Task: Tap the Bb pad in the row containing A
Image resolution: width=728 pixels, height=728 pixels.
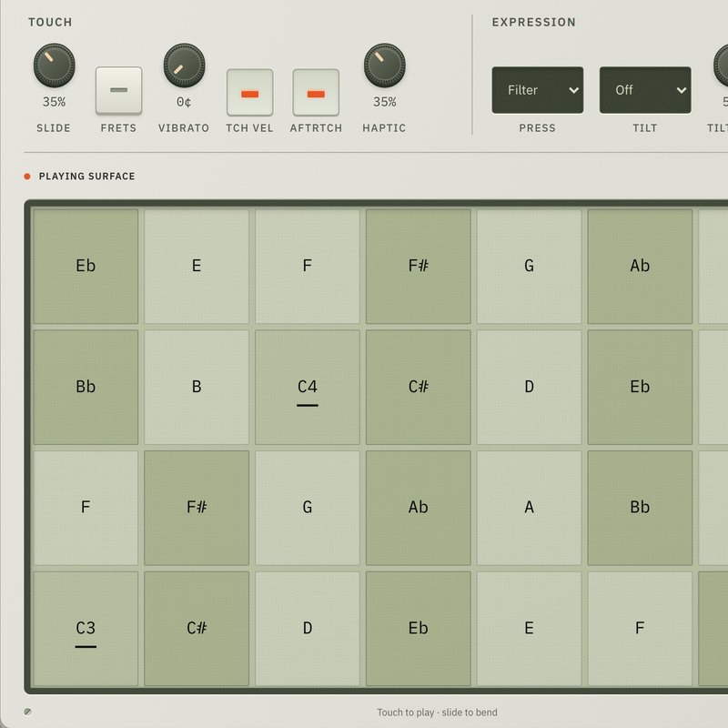Action: click(640, 508)
